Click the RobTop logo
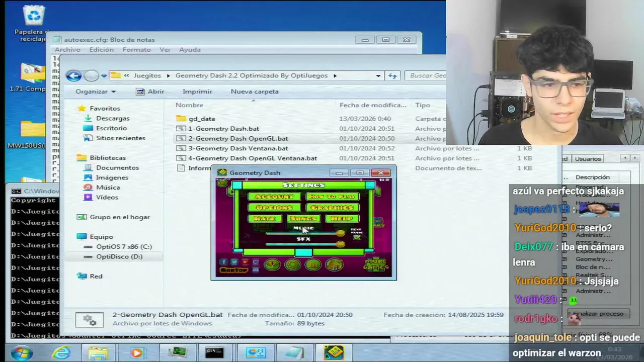The height and width of the screenshot is (362, 644). pos(234,270)
